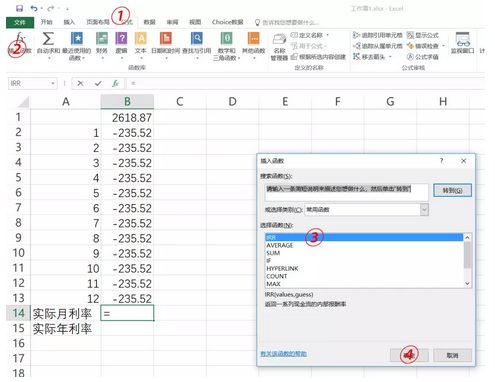Select SUM in the function list

pos(364,253)
